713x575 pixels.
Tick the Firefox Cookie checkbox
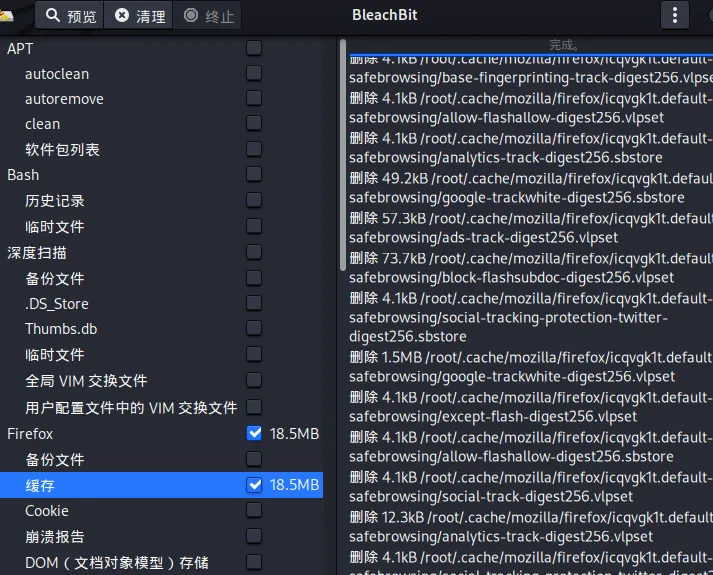254,510
